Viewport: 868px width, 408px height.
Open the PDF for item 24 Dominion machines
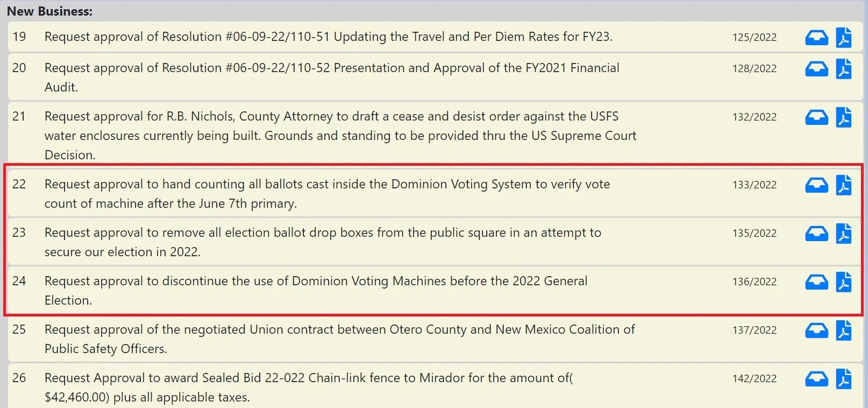tap(843, 282)
